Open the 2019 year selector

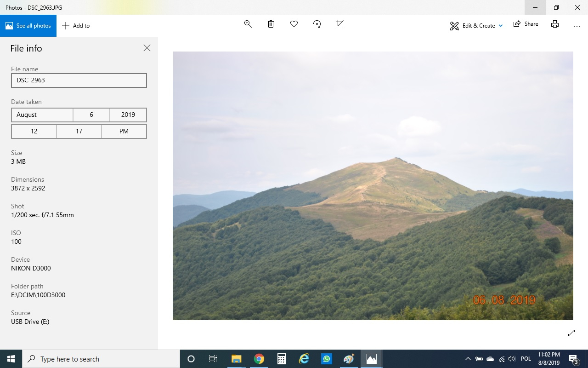pyautogui.click(x=128, y=115)
